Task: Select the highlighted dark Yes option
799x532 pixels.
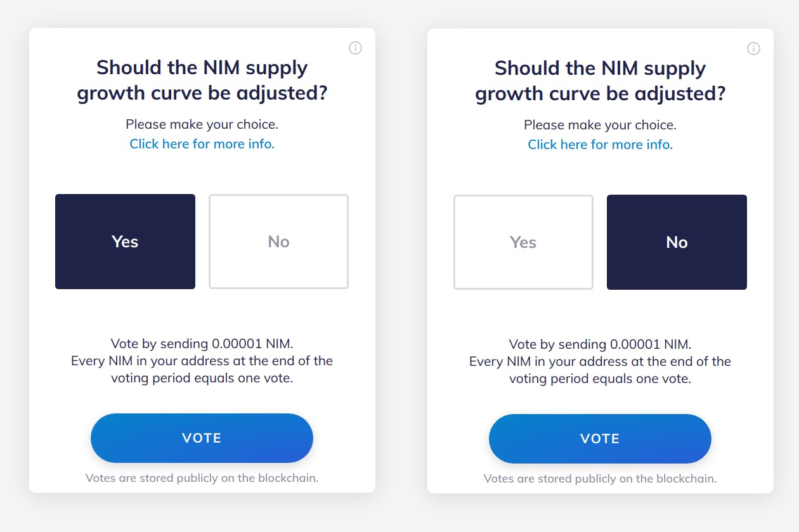Action: click(x=125, y=242)
